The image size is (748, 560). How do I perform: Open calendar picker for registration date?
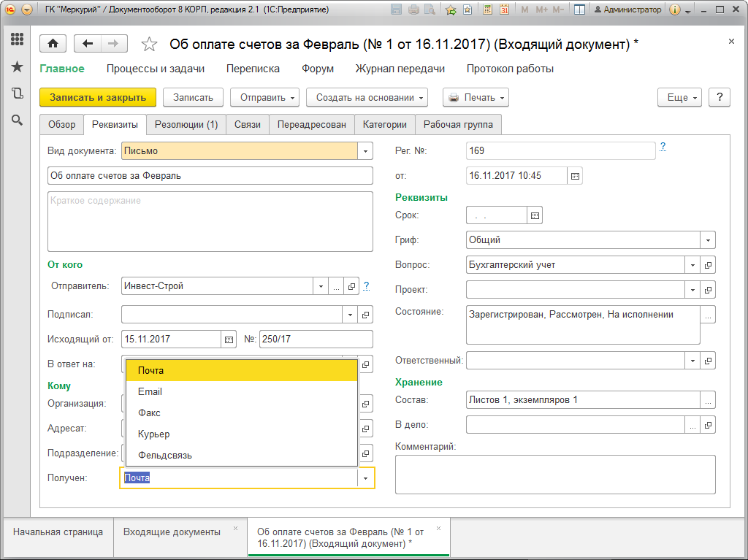576,176
